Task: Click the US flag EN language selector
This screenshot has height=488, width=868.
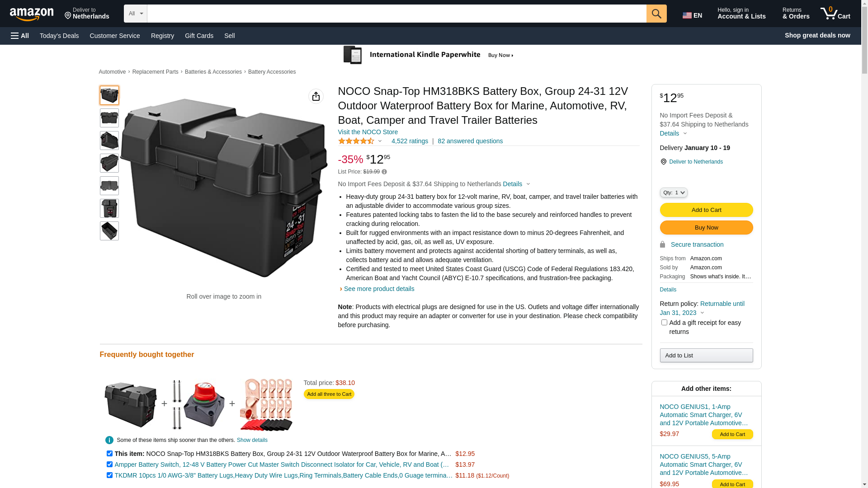Action: 692,15
